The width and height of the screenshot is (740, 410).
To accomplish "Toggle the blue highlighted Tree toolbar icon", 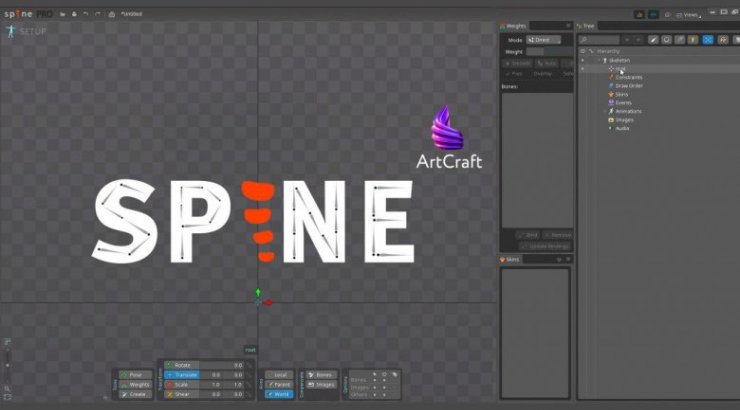I will (x=708, y=40).
